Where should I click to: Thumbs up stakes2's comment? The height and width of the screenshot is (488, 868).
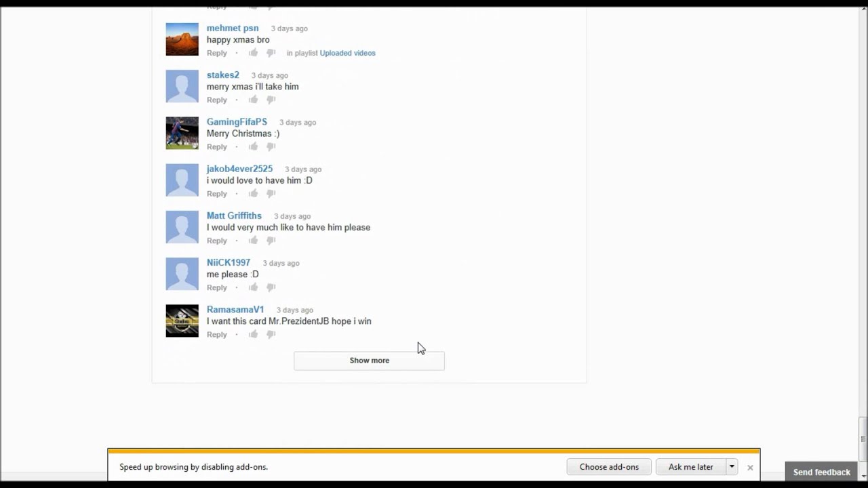[253, 100]
